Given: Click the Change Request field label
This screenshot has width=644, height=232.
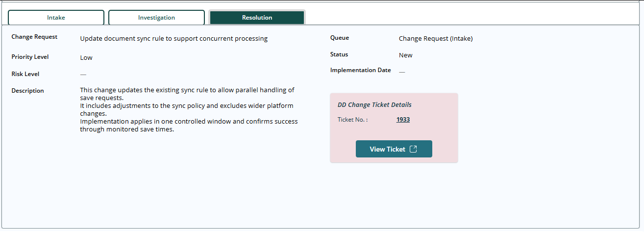Looking at the screenshot, I should coord(34,37).
